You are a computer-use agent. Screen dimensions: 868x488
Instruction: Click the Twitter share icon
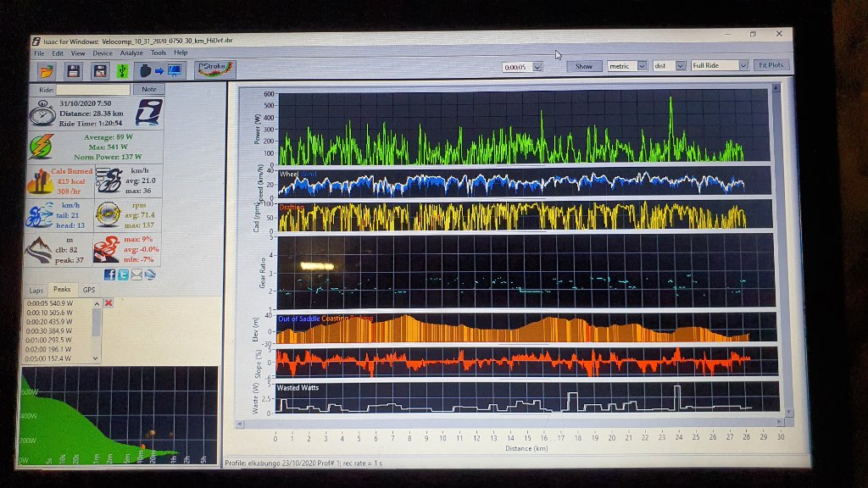pyautogui.click(x=124, y=274)
